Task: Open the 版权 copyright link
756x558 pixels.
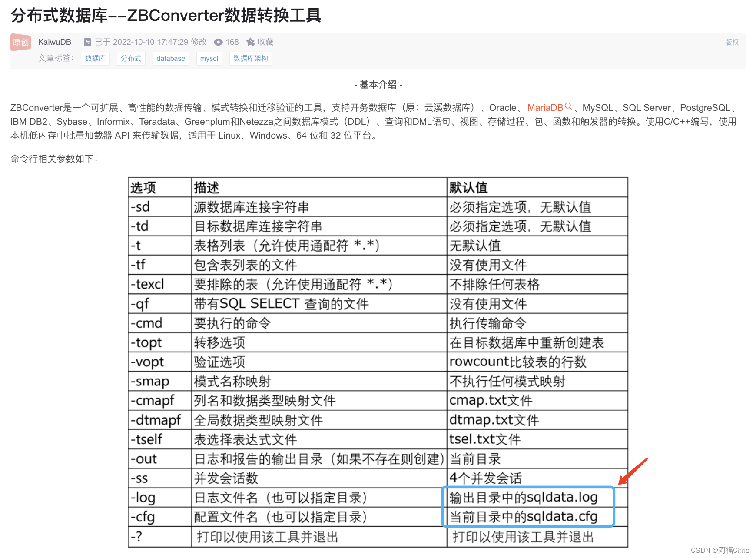Action: (x=732, y=42)
